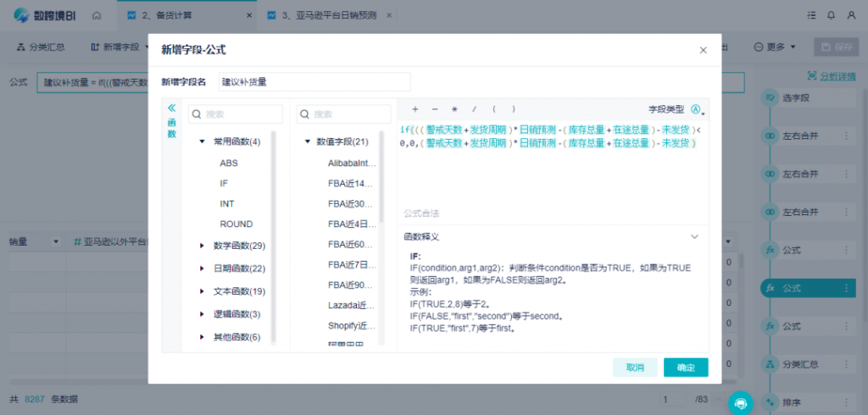Click the scrollbar of the function list
868x415 pixels.
pos(274,235)
